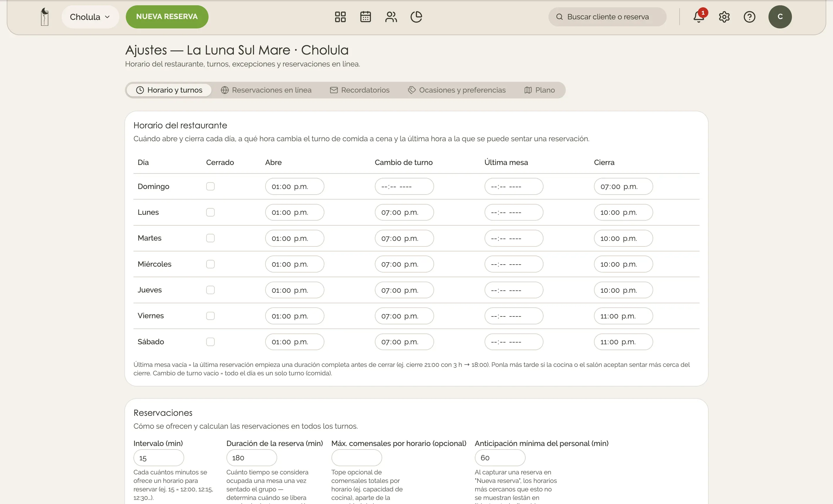Select the Horario y turnos tab

[169, 90]
